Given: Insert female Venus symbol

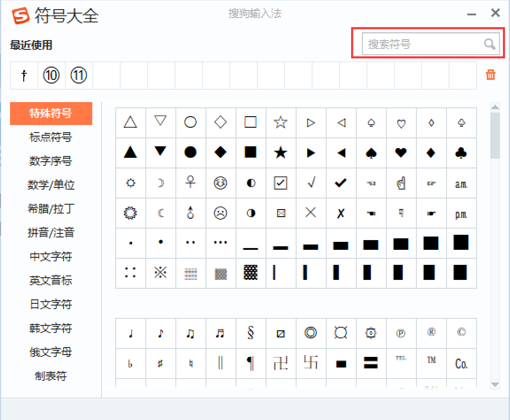Looking at the screenshot, I should (x=190, y=183).
